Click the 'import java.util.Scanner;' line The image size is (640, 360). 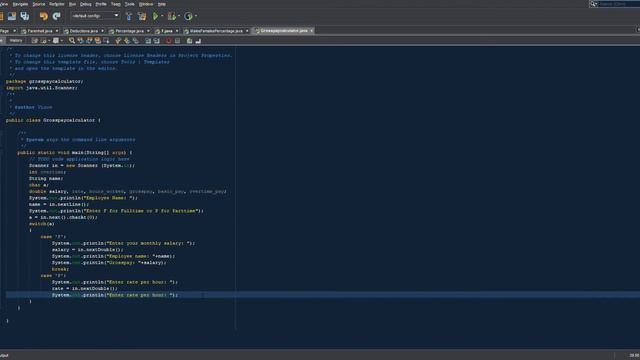point(41,88)
